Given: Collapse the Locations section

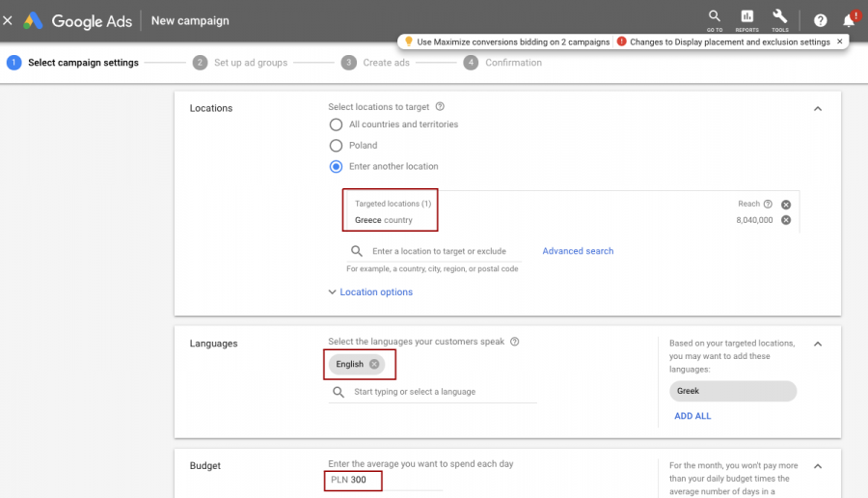Looking at the screenshot, I should pos(817,109).
